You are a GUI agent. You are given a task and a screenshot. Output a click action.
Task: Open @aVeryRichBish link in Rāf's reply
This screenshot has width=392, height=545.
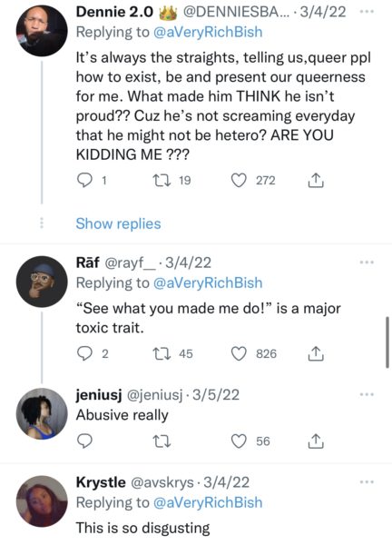coord(208,282)
